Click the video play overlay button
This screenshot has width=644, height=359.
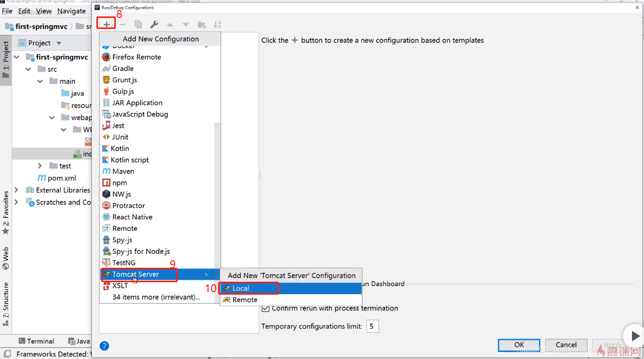click(634, 336)
